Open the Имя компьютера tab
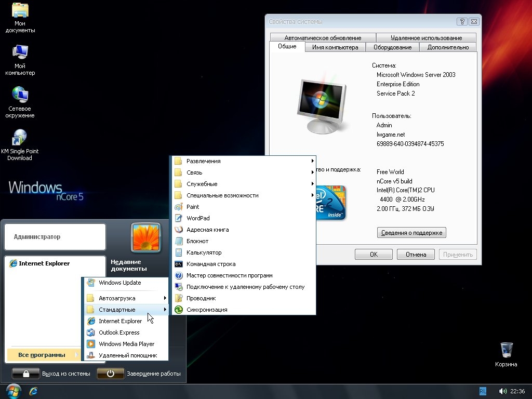 (335, 47)
